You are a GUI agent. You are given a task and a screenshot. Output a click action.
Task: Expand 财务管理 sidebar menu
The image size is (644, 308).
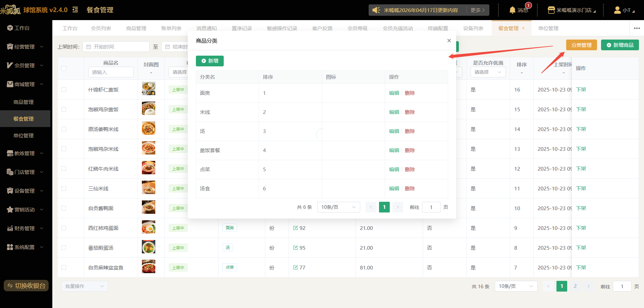(25, 228)
